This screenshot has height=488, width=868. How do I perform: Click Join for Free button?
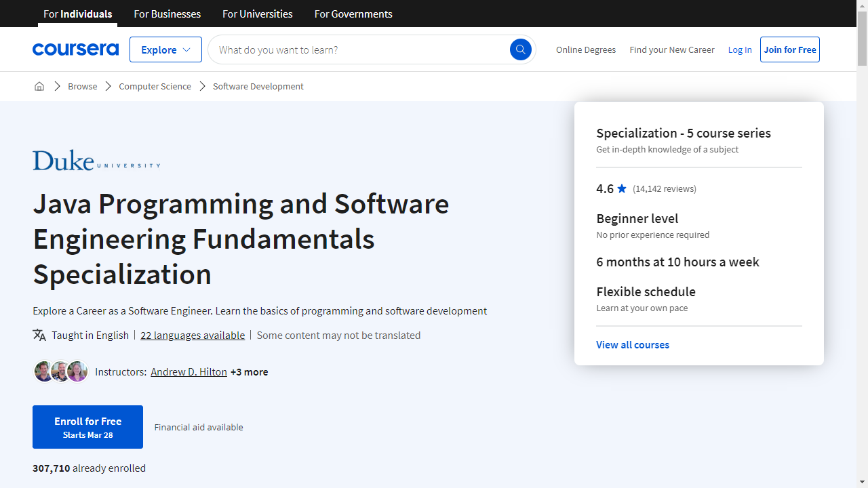coord(790,49)
